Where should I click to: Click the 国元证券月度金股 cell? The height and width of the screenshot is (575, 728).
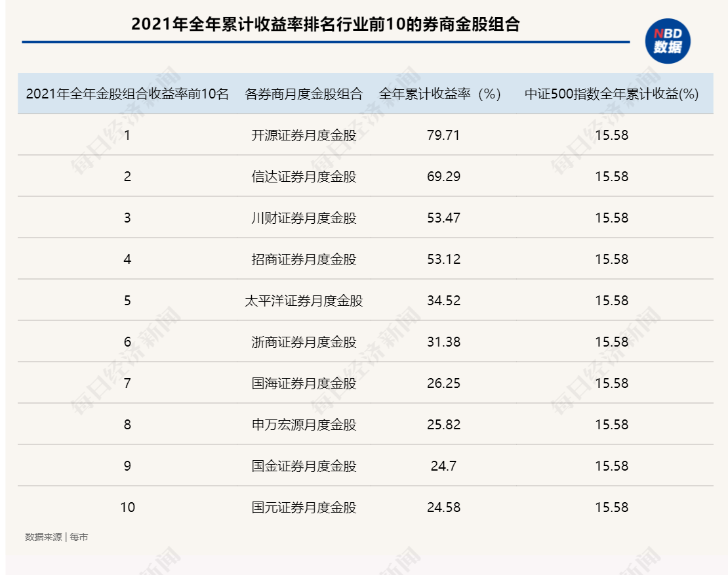pos(304,507)
